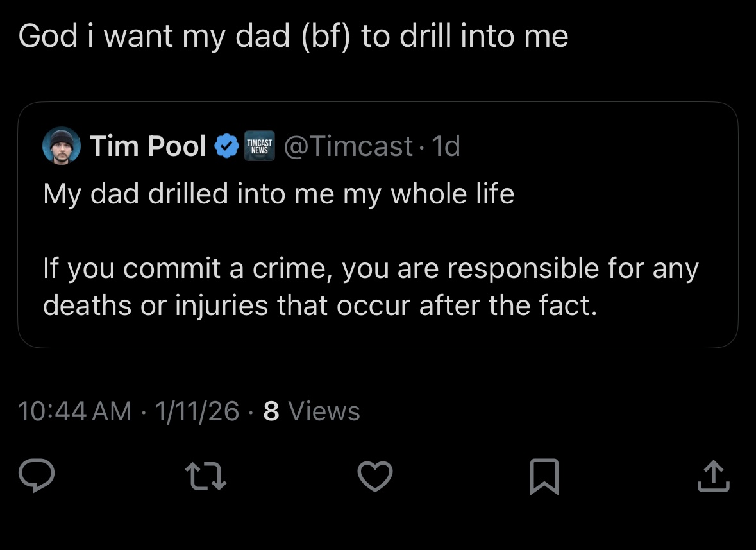Select the "If you commit a crime" line
The image size is (756, 550).
click(x=370, y=268)
